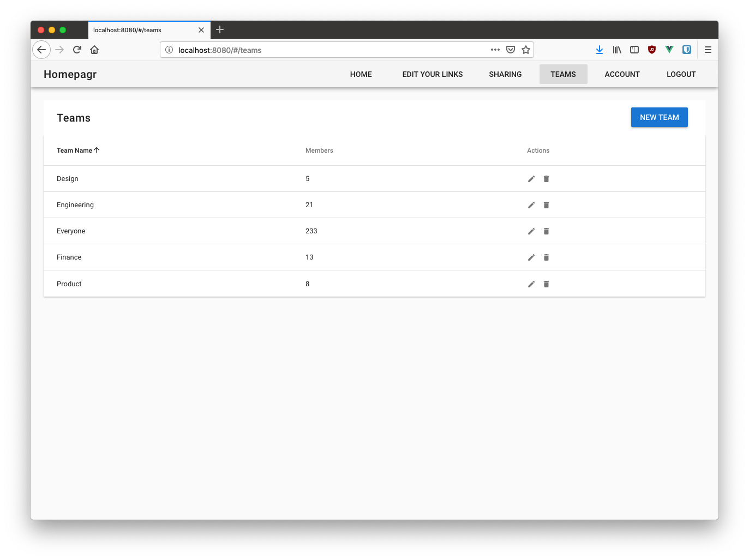Toggle the browser sidebar
Image resolution: width=749 pixels, height=560 pixels.
634,50
